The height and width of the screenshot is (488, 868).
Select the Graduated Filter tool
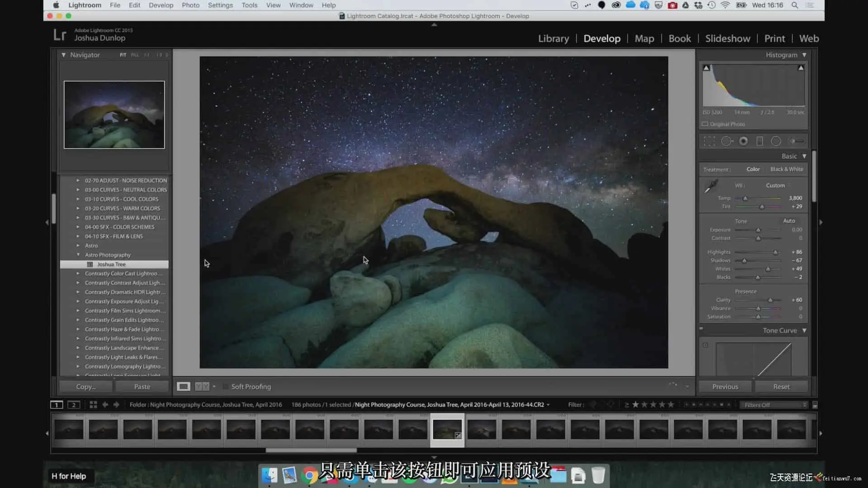(x=760, y=141)
